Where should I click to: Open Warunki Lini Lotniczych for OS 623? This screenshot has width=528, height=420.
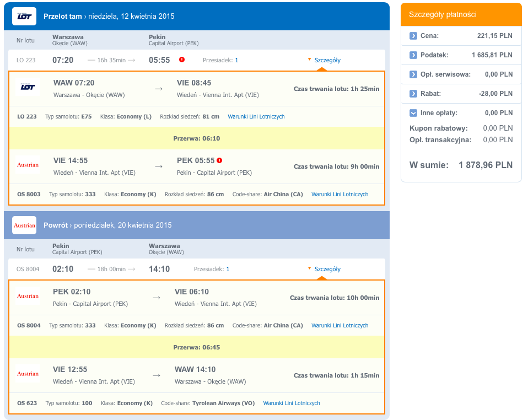point(292,403)
